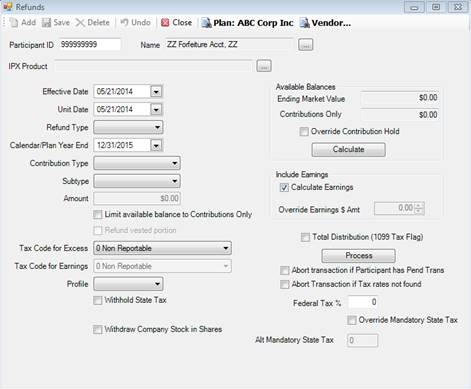Enable Abort transaction if Participant has Pend Trans

tap(285, 270)
